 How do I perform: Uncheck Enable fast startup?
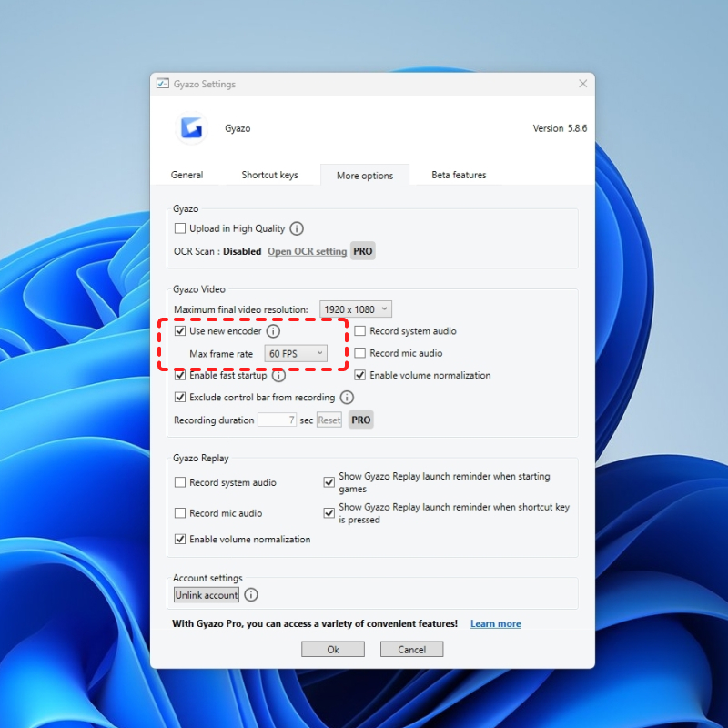179,375
